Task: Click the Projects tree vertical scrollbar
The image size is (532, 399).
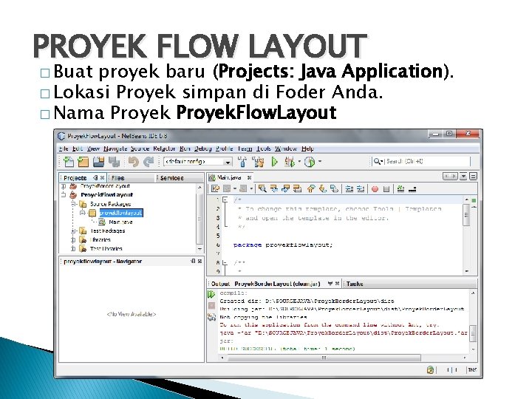Action: tap(199, 219)
